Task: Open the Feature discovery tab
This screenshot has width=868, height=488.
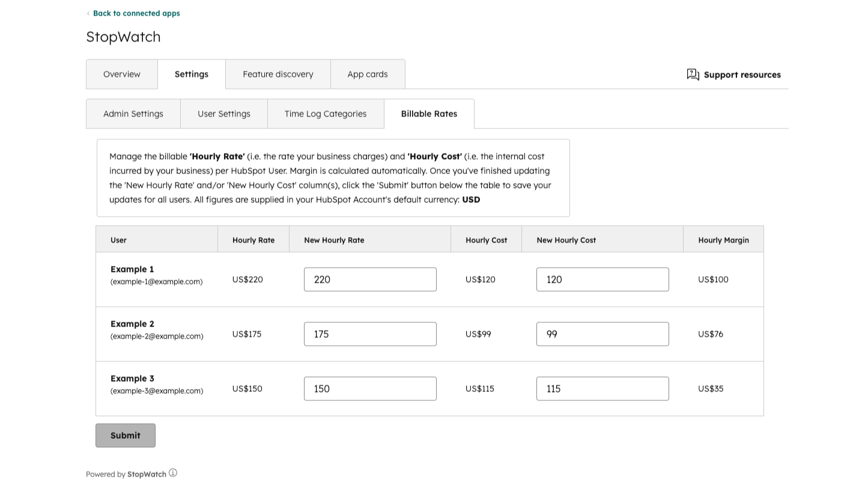Action: 278,74
